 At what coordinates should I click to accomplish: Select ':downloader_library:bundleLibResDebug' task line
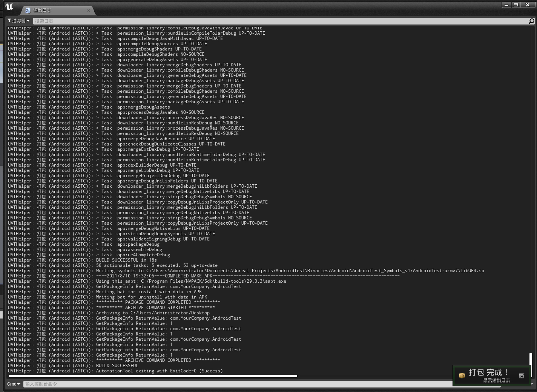point(123,123)
